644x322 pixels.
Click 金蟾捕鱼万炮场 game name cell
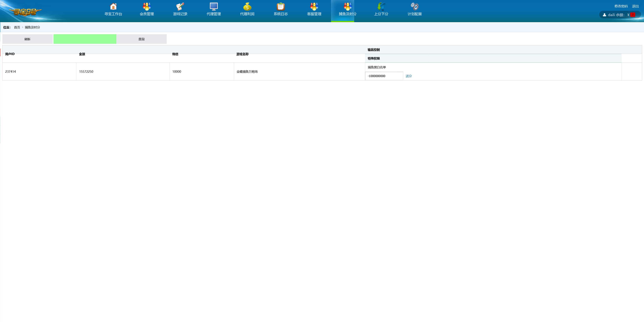point(299,72)
